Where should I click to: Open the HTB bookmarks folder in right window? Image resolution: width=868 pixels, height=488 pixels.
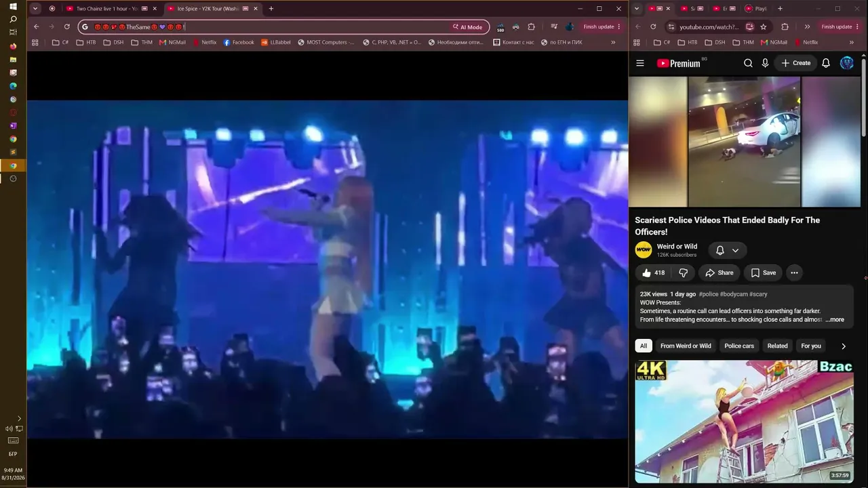[688, 42]
